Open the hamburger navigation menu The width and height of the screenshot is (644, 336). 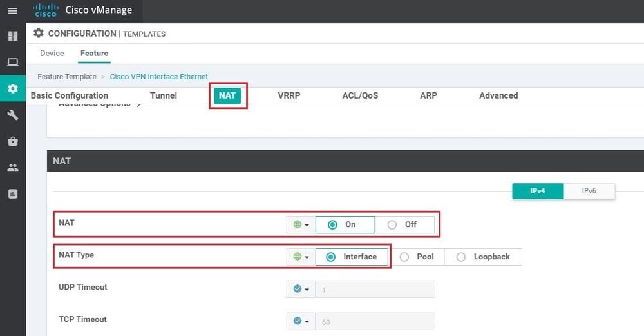(x=13, y=11)
